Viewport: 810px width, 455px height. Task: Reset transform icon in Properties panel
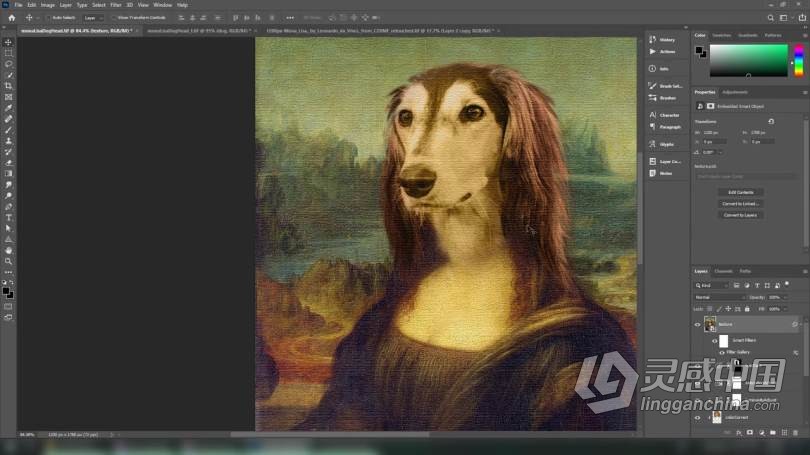[771, 121]
